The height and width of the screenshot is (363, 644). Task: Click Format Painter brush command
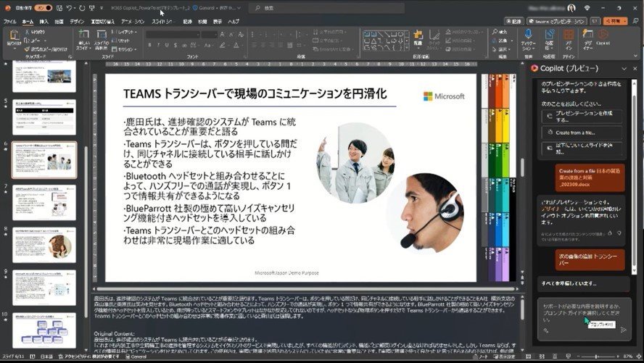point(46,49)
